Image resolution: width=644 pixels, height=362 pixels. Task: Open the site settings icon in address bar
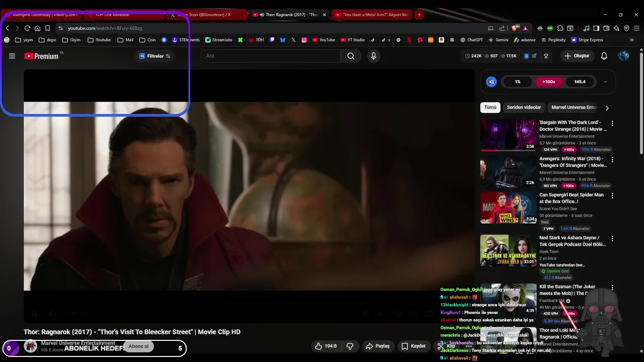point(60,28)
